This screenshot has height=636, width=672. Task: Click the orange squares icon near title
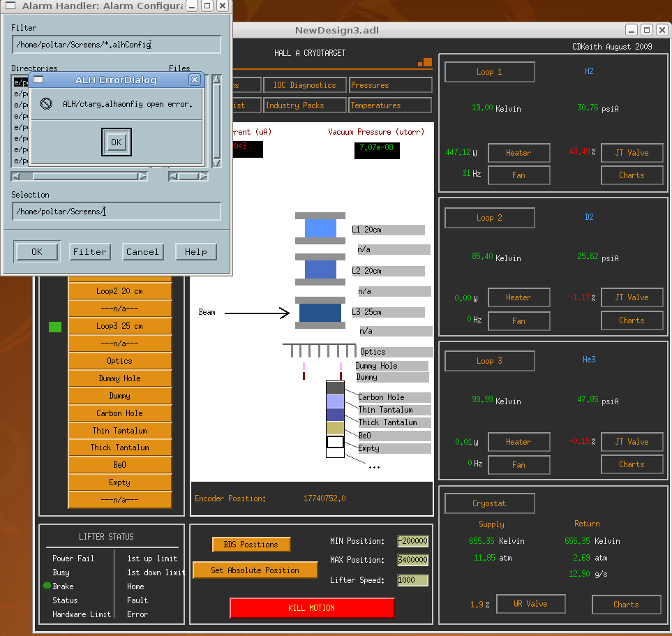click(425, 63)
